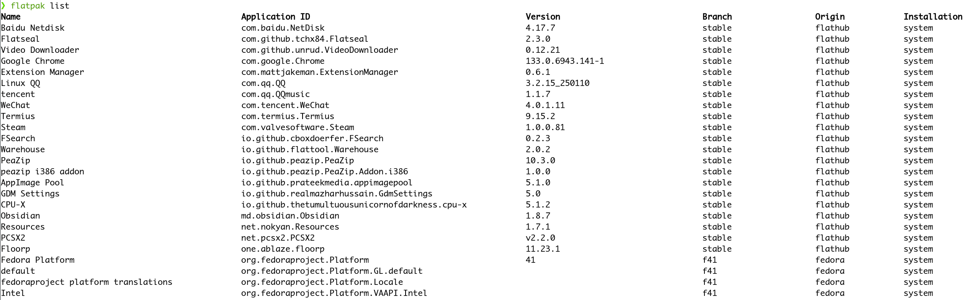
Task: Click com.github.tchx84.Flatseal application ID
Action: (x=305, y=39)
